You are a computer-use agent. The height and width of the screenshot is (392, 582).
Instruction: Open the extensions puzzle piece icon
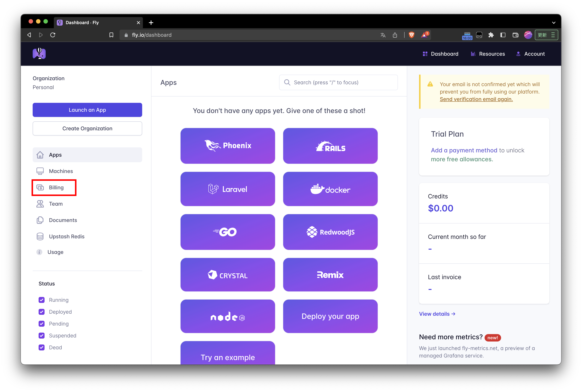point(491,35)
